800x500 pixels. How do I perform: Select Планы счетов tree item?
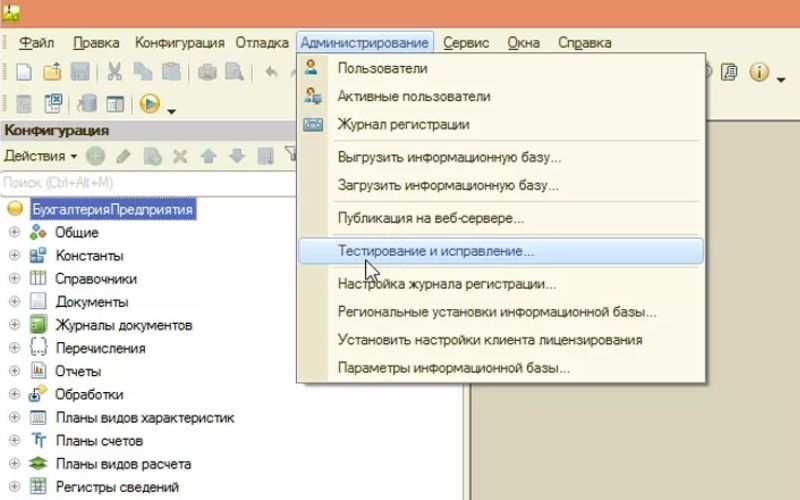[x=99, y=441]
